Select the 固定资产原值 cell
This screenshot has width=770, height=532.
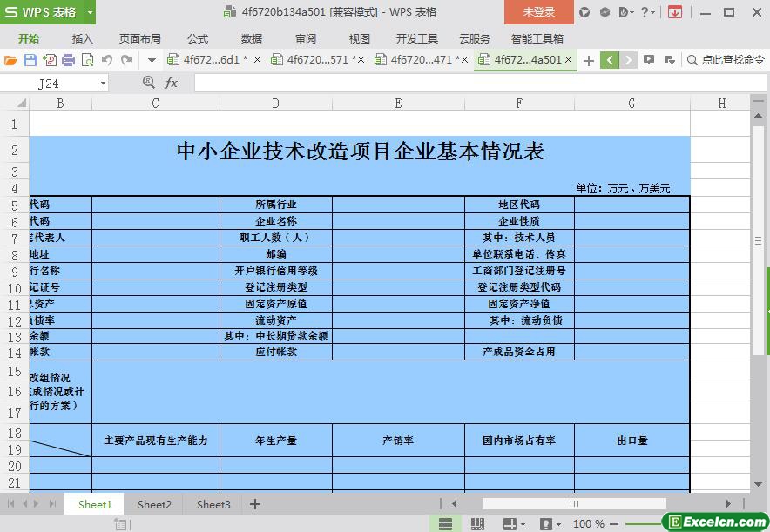[x=276, y=304]
